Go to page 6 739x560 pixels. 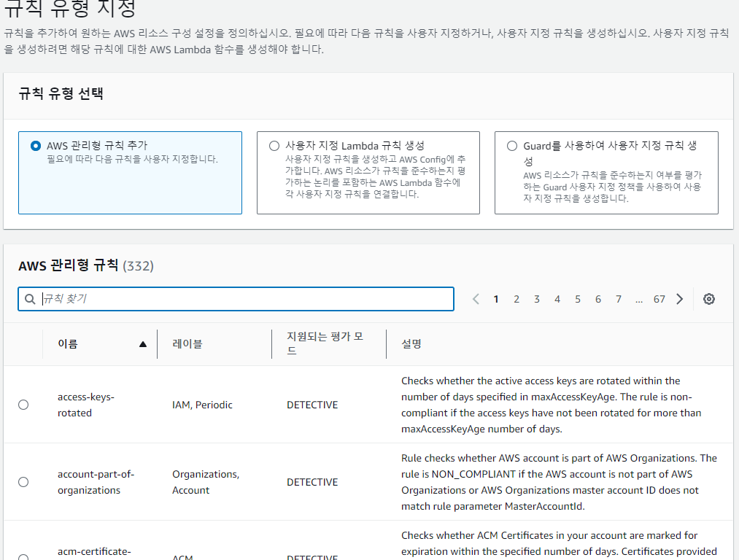point(598,299)
